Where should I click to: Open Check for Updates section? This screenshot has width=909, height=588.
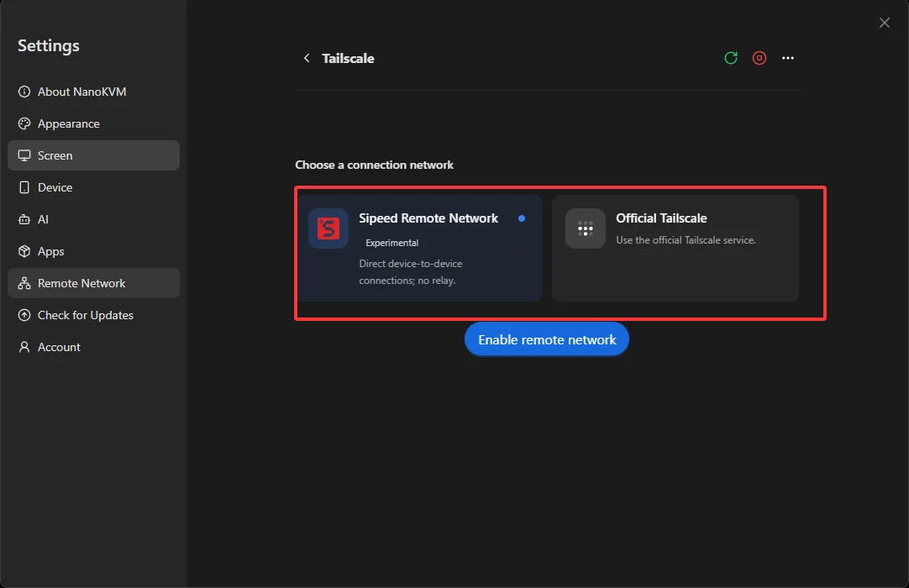(x=93, y=315)
